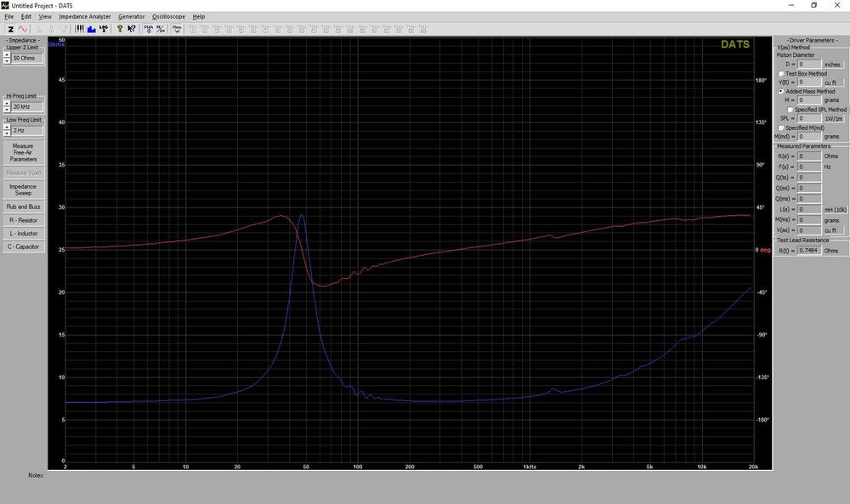
Task: Select Test Box Method radio button
Action: tap(781, 74)
